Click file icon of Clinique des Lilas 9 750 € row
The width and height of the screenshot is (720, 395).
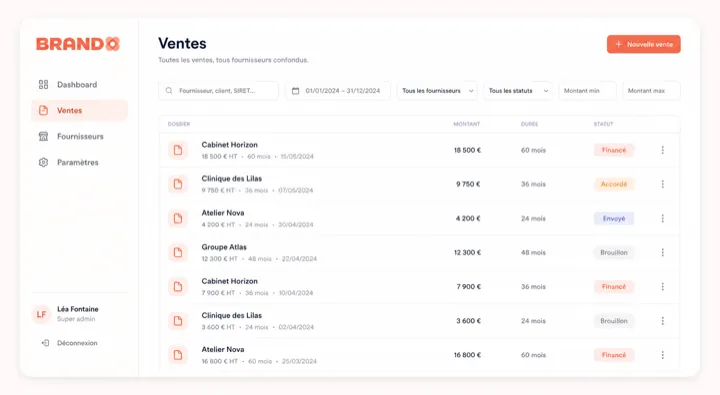(178, 184)
